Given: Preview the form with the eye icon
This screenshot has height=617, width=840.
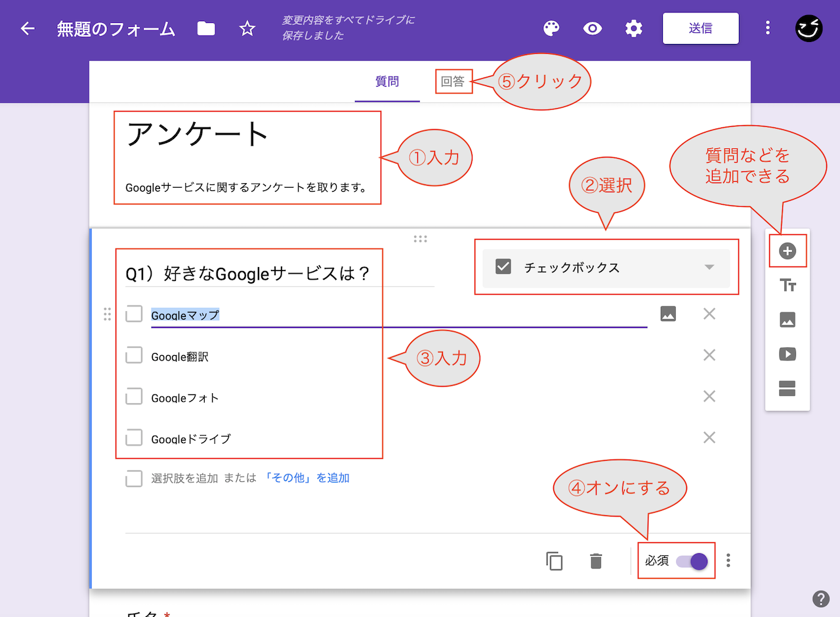Looking at the screenshot, I should (x=592, y=28).
